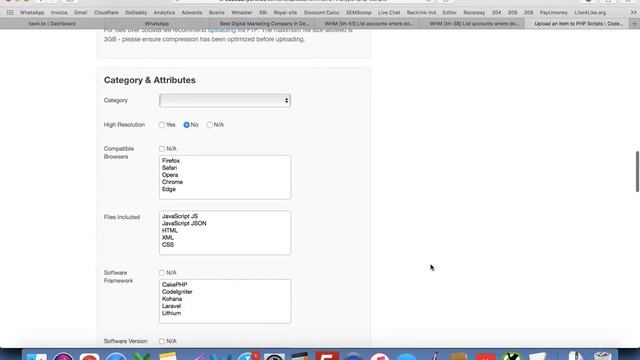The width and height of the screenshot is (640, 360).
Task: Select No for High Resolution
Action: 187,125
